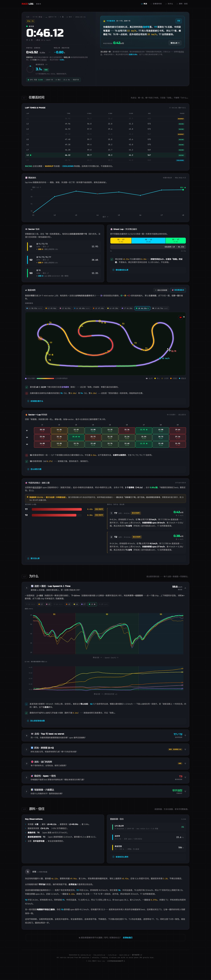Click the blue S2·L3 segment in Ghost Lap bar
The image size is (211, 980).
pos(148,240)
